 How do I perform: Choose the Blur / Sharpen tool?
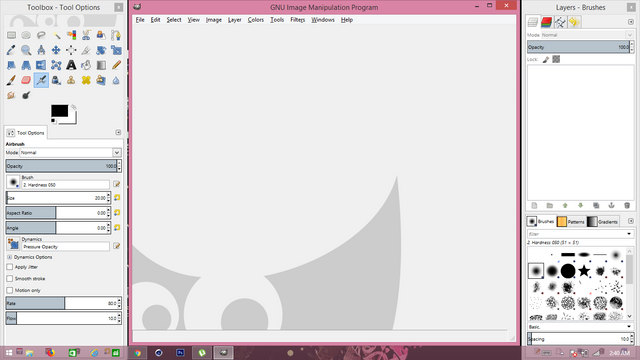(x=116, y=80)
